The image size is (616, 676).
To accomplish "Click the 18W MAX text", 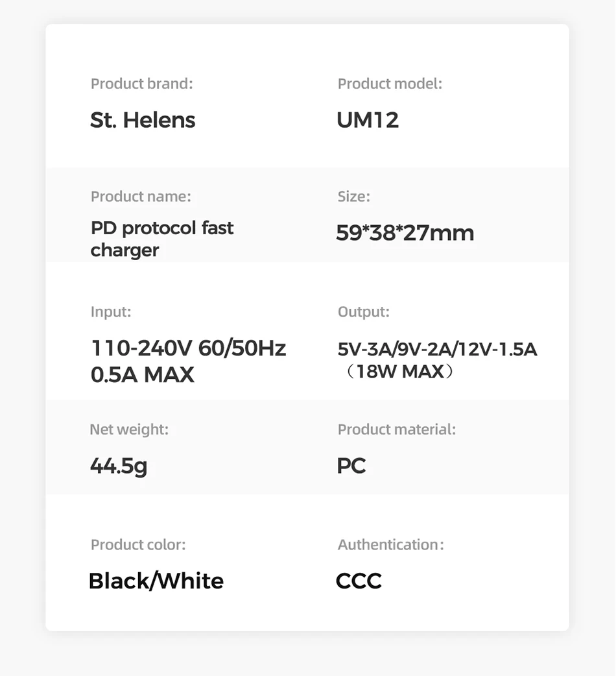I will click(x=400, y=371).
